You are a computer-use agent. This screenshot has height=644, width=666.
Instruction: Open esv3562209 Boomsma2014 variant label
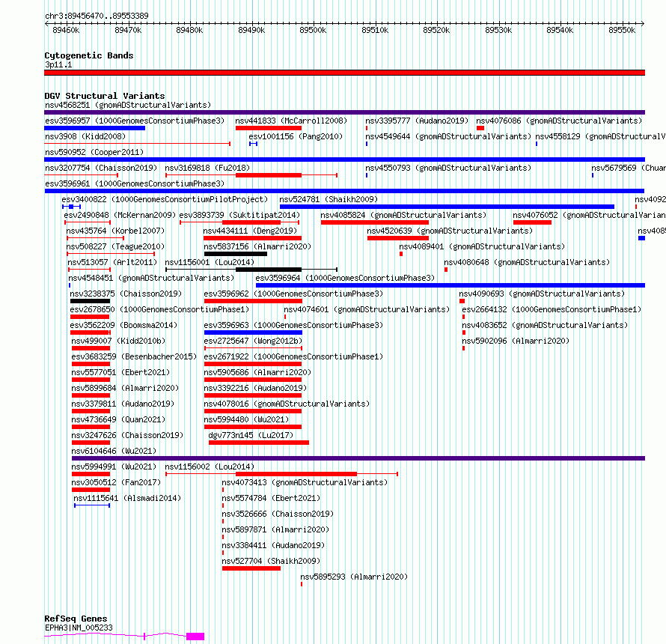coord(123,325)
